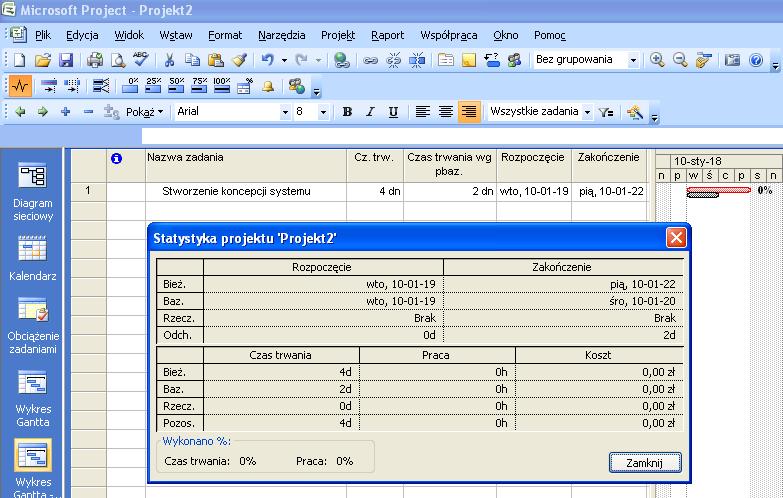This screenshot has height=498, width=783.
Task: Set the task to 0% complete
Action: tap(130, 86)
